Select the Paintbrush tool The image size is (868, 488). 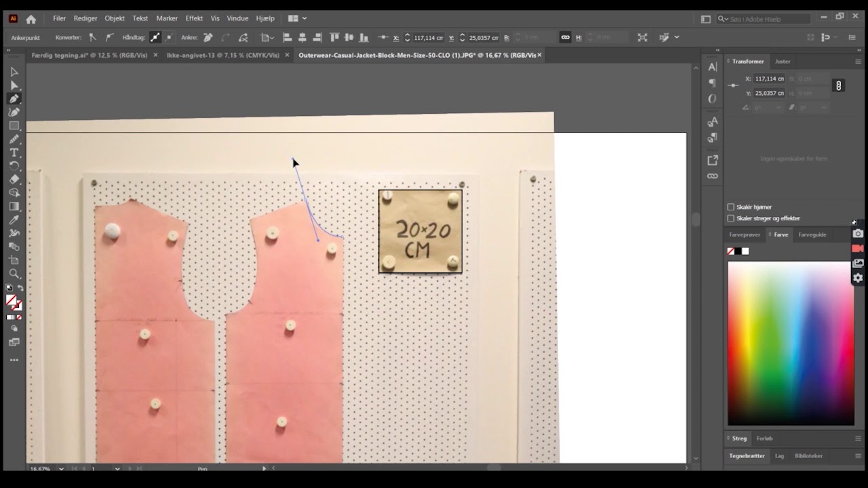(x=14, y=140)
